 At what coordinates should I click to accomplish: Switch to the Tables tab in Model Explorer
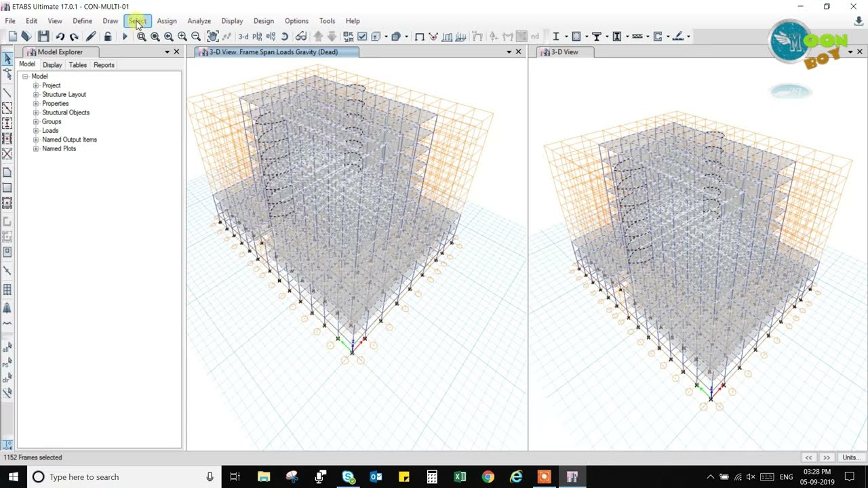[78, 65]
